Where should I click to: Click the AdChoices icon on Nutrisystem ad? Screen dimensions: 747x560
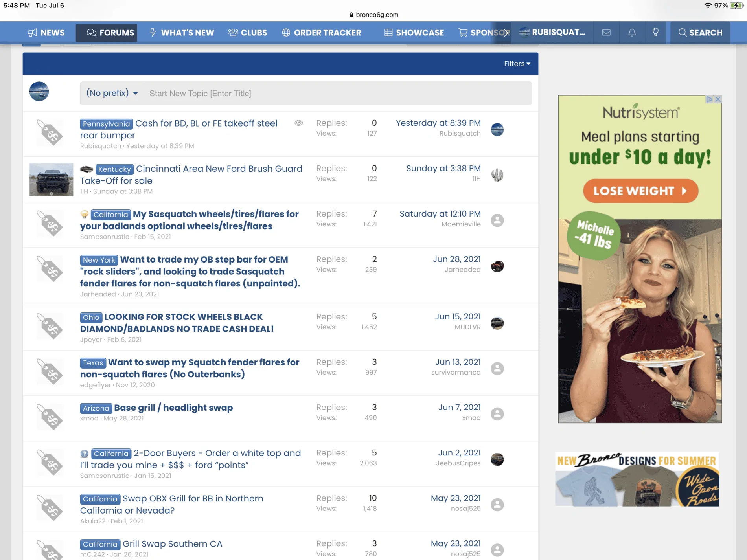pos(710,99)
